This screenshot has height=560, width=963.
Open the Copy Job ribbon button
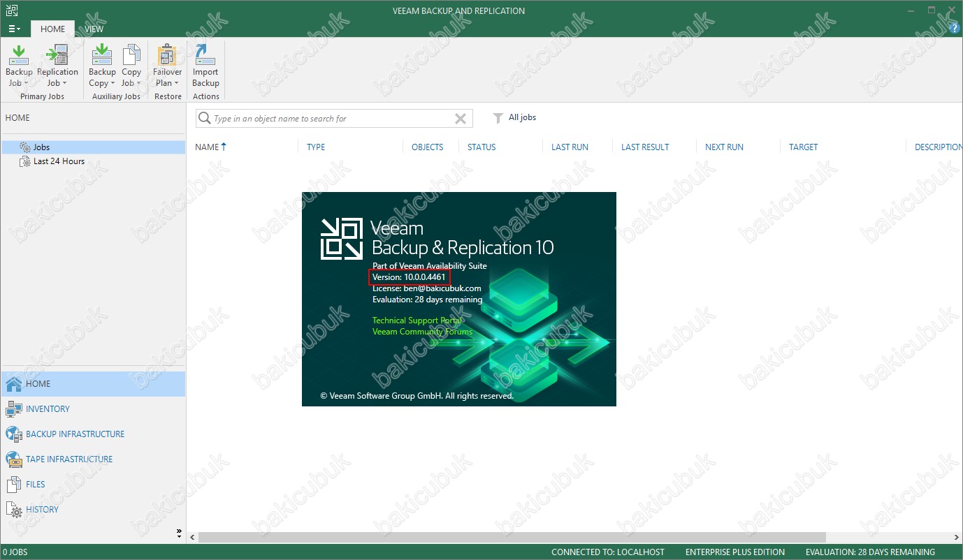point(131,66)
